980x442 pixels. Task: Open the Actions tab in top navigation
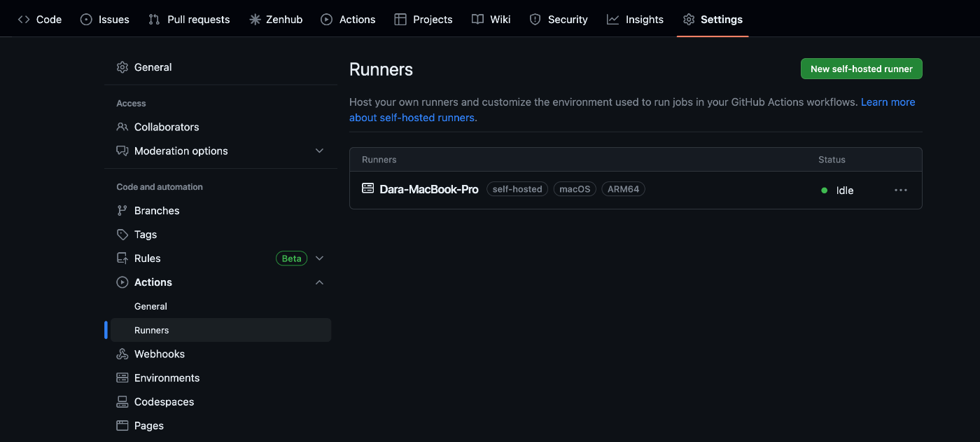pos(348,20)
